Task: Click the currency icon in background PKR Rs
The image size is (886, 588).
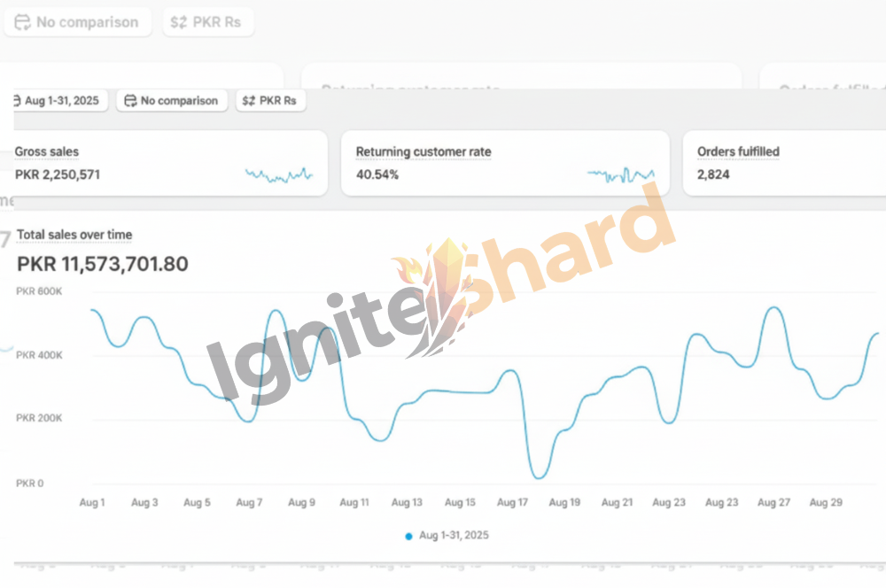Action: click(179, 22)
